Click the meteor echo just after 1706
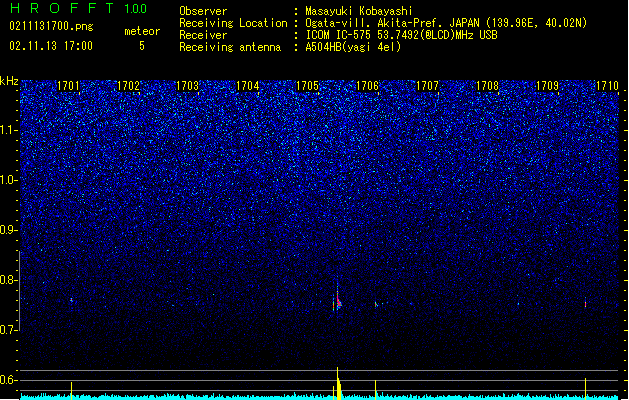The width and height of the screenshot is (629, 400). (376, 305)
